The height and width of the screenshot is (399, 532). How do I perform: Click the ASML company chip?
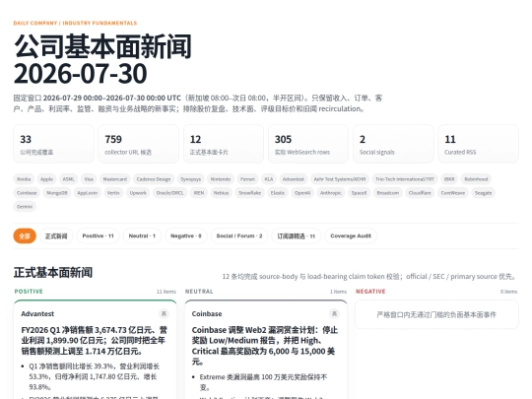point(69,179)
